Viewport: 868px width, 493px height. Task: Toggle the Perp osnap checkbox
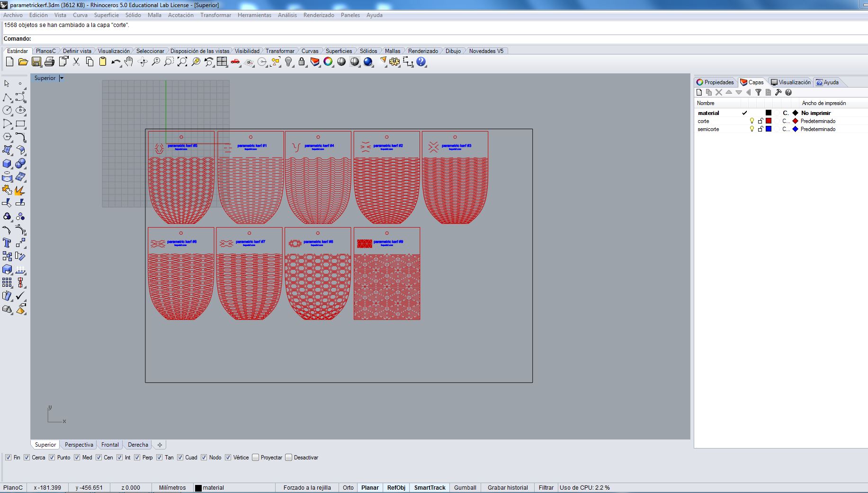click(x=137, y=458)
